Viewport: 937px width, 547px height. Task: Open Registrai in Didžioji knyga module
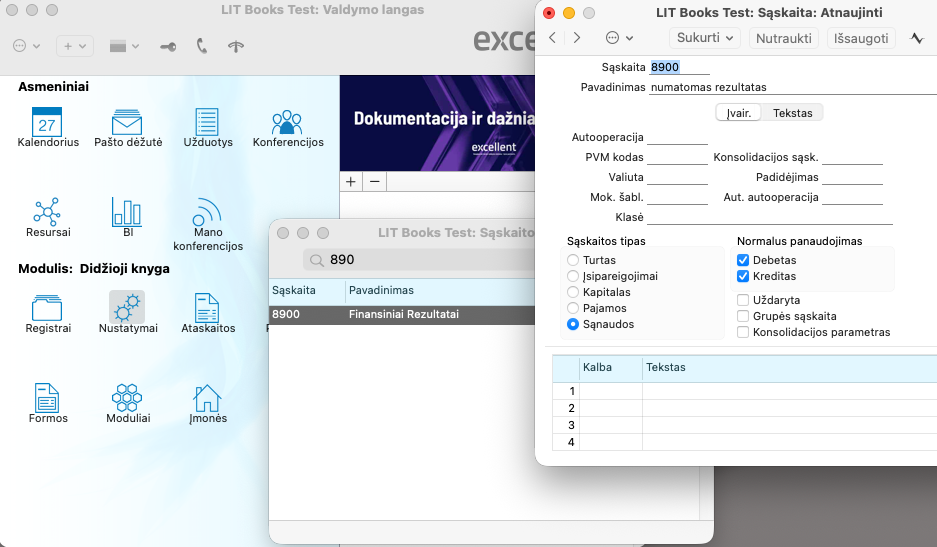47,308
